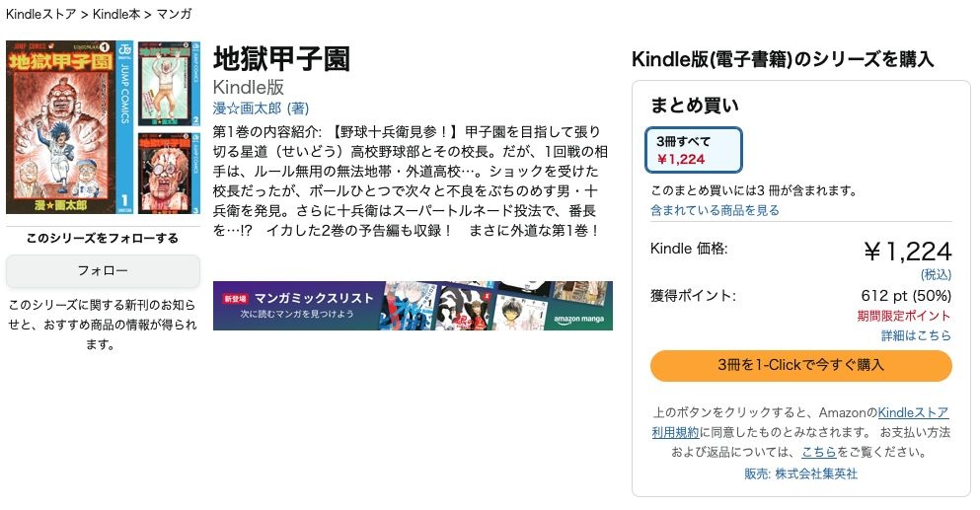Buy now with 3冊を1-Clickで今すぐ購入
Image resolution: width=980 pixels, height=510 pixels.
[x=800, y=365]
